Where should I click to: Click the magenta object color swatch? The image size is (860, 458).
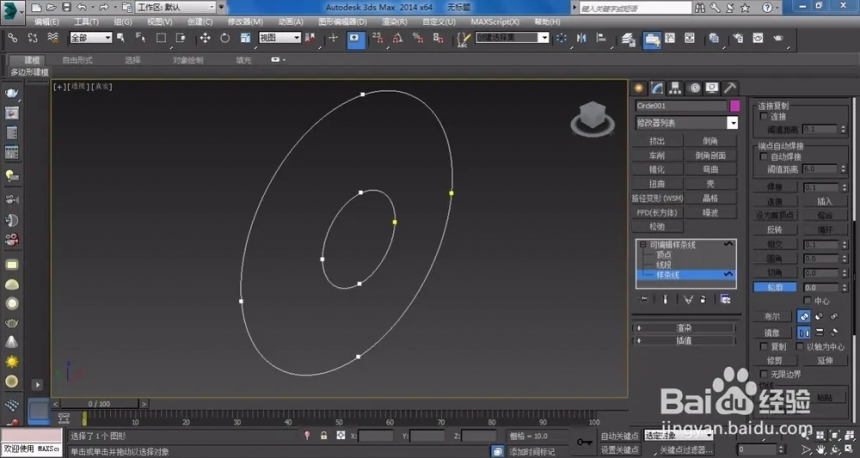734,105
